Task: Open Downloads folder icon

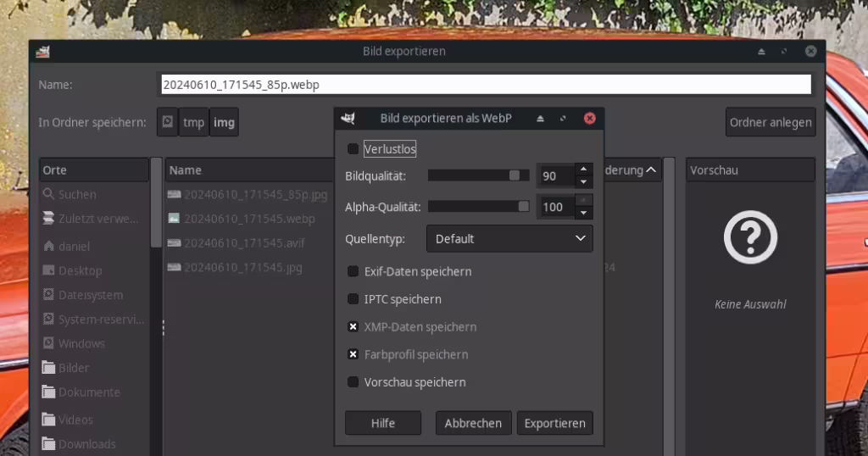Action: coord(48,444)
